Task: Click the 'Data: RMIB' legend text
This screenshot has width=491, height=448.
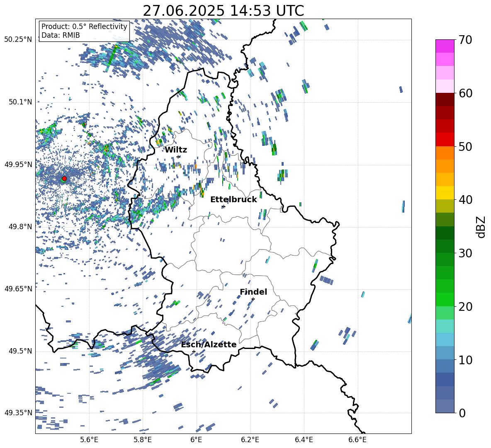Action: (61, 35)
